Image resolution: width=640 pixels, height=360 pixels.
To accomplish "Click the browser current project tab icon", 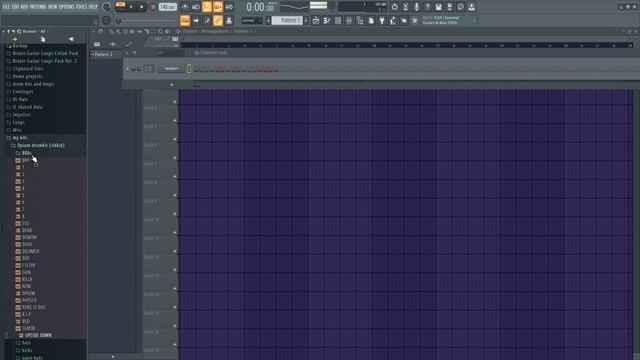I will point(43,39).
